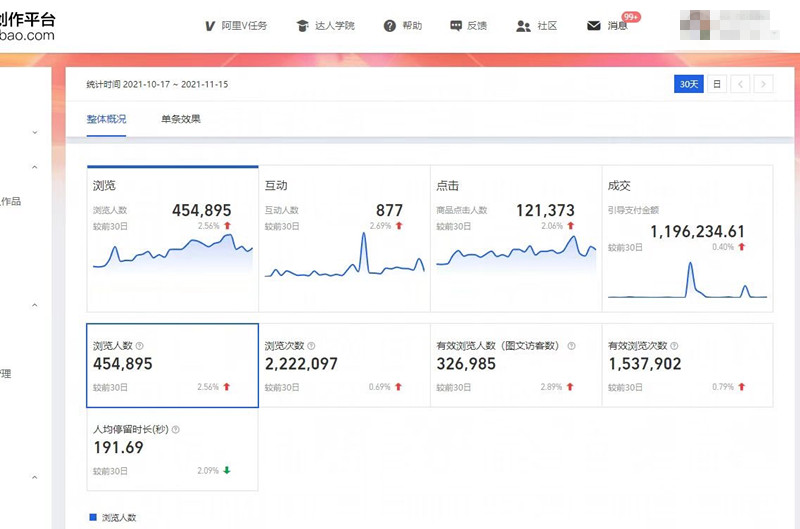Click the info icon beside 有效浏览次数
The image size is (800, 529).
674,346
